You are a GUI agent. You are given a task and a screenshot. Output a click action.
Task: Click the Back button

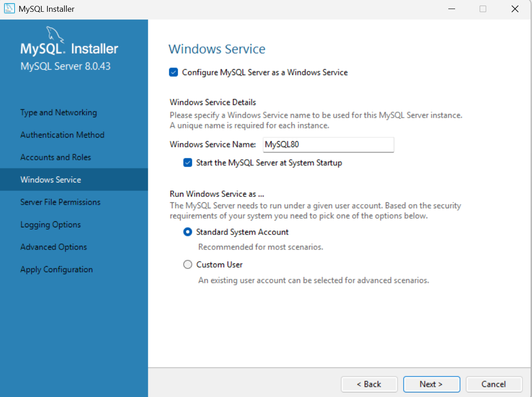click(369, 384)
